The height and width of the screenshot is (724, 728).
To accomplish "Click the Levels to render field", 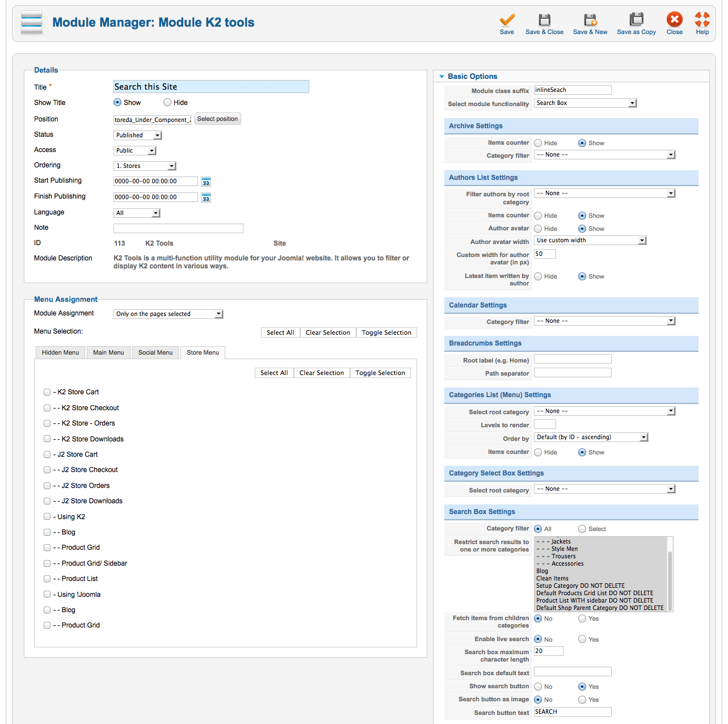I will tap(545, 424).
